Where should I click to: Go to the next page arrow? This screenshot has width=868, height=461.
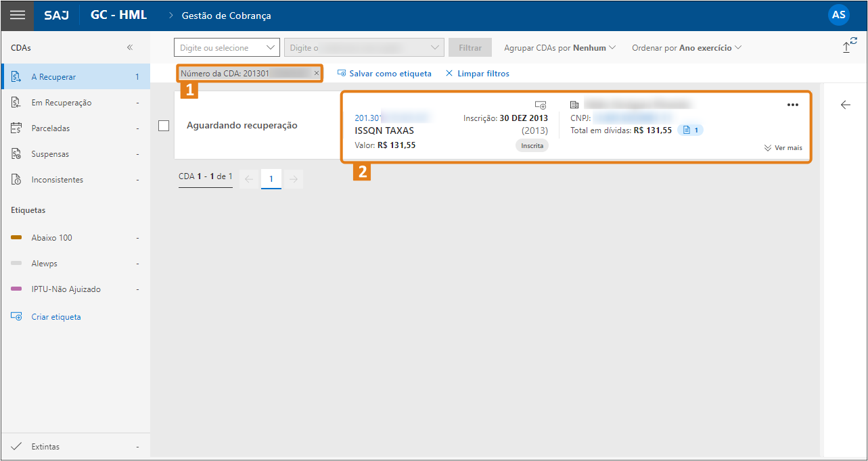click(x=293, y=178)
